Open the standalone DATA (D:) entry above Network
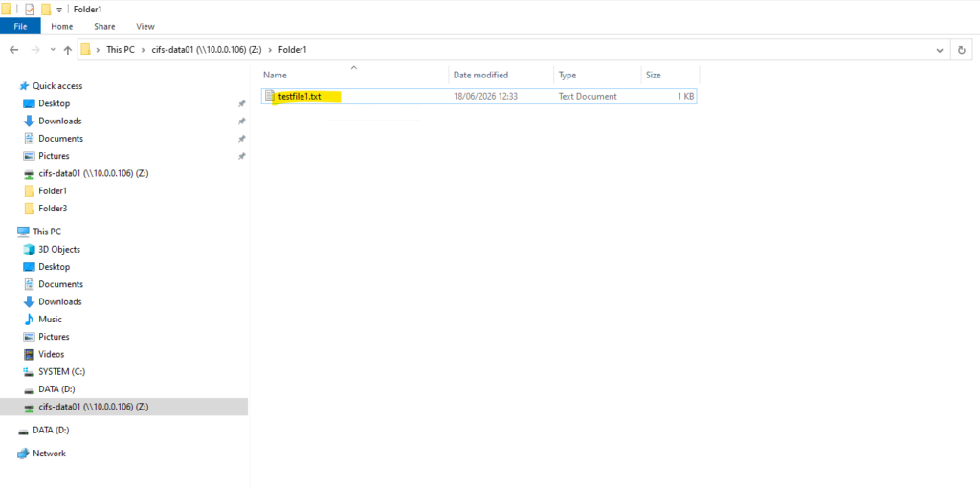 coord(52,431)
